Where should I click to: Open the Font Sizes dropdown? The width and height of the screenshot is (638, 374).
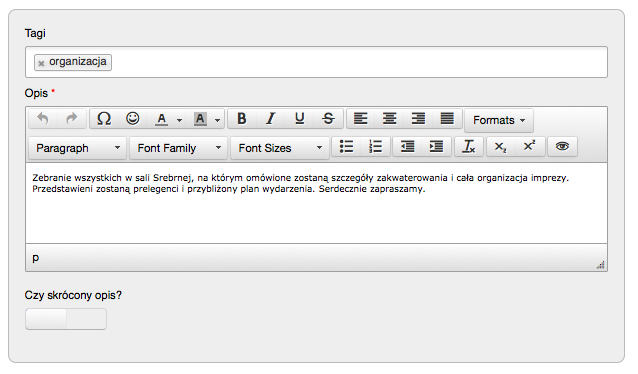pyautogui.click(x=280, y=148)
